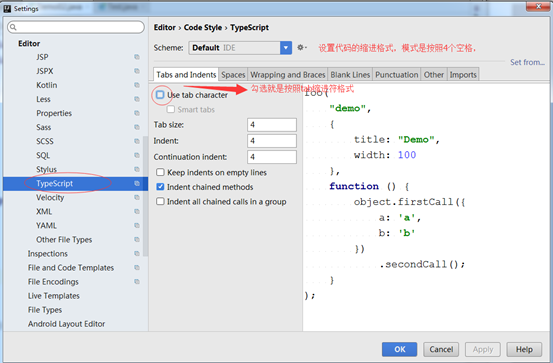Open the Scheme dropdown arrow
The height and width of the screenshot is (363, 553).
click(286, 48)
